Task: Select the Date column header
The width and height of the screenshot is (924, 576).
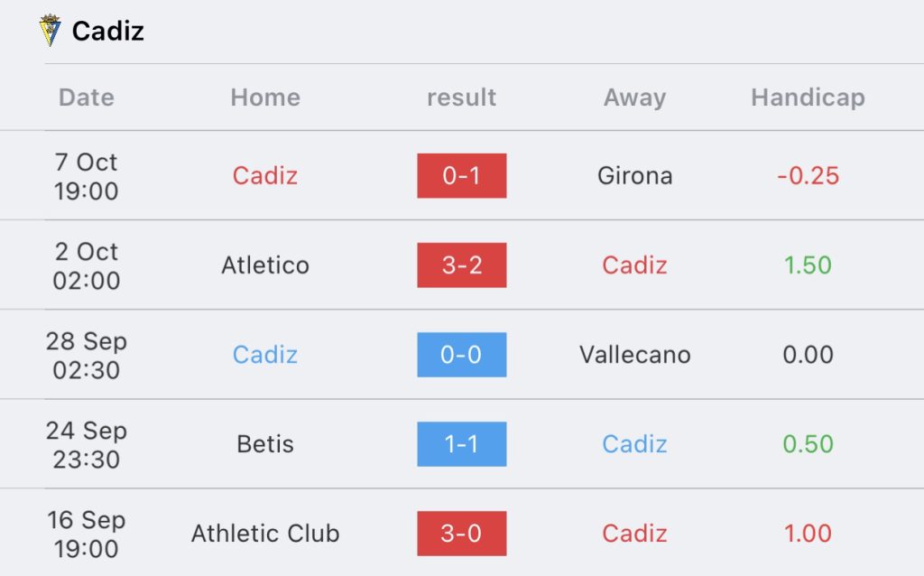Action: pos(86,98)
